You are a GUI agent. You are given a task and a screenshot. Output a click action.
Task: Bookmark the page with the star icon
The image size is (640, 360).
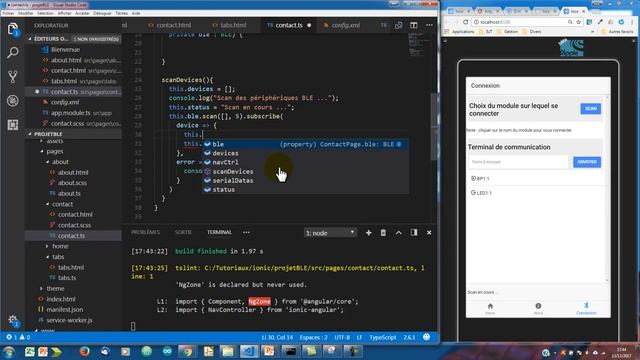tap(578, 22)
